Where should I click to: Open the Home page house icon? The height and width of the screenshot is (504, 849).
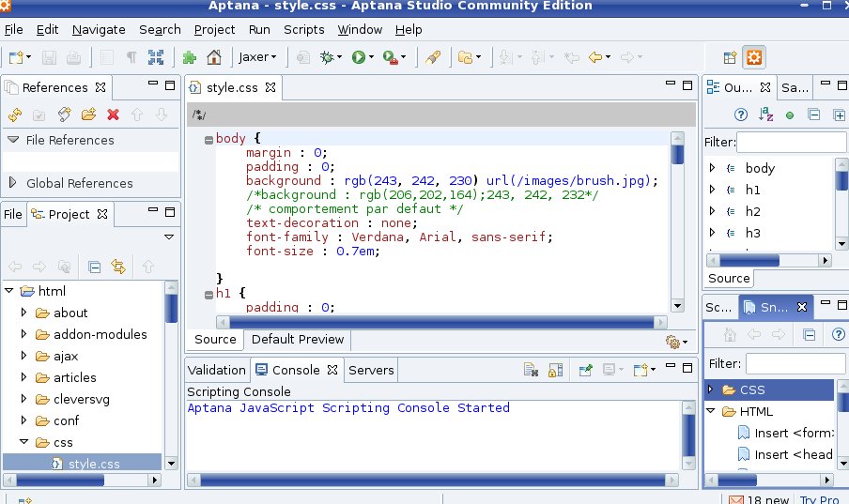214,57
